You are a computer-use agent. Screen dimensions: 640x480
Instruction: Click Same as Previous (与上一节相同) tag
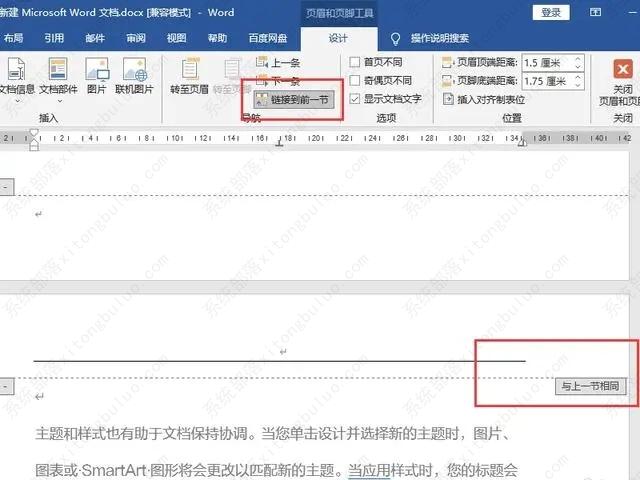point(590,386)
